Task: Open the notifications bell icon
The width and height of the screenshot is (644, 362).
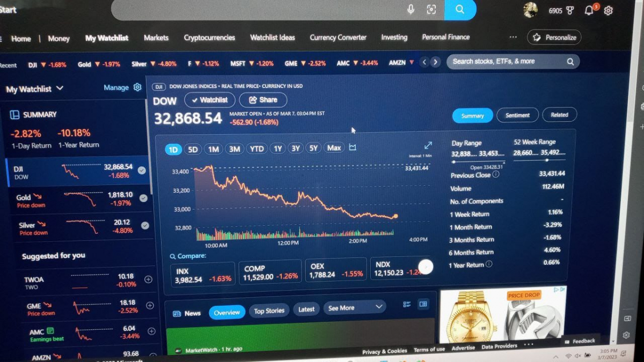Action: (589, 10)
